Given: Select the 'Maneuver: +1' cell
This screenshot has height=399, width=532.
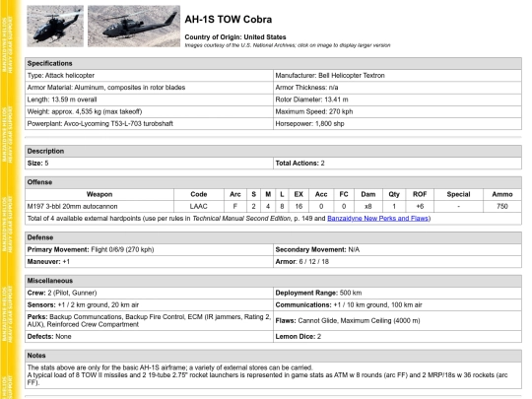Looking at the screenshot, I should [149, 262].
